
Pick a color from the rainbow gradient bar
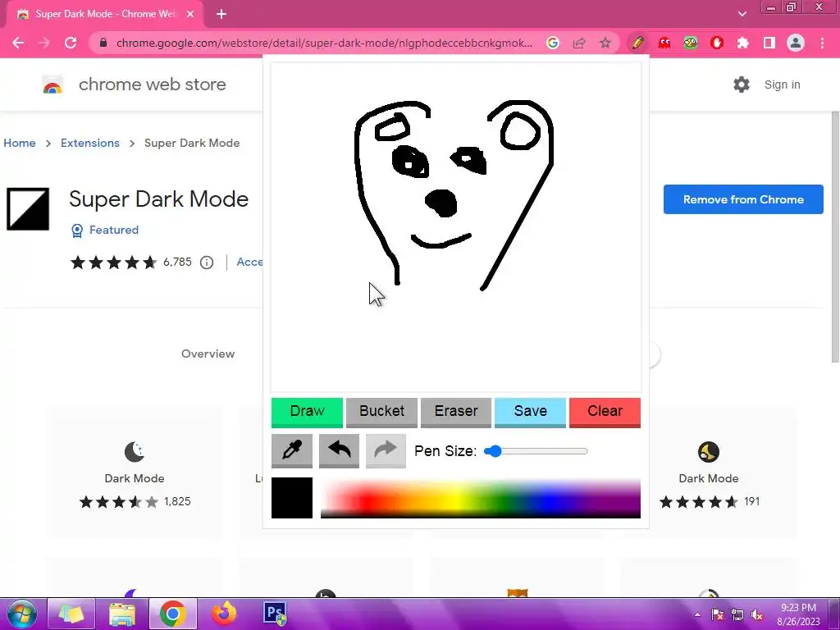(481, 498)
